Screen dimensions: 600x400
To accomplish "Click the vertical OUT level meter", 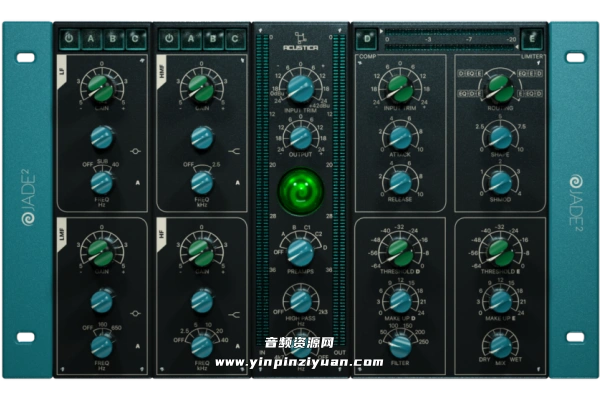I will click(339, 189).
